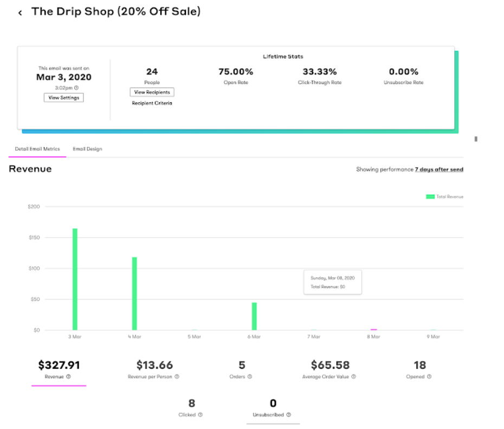Click the 33.33% Click-Through Rate value
Screen dimensions: 504x429
320,72
